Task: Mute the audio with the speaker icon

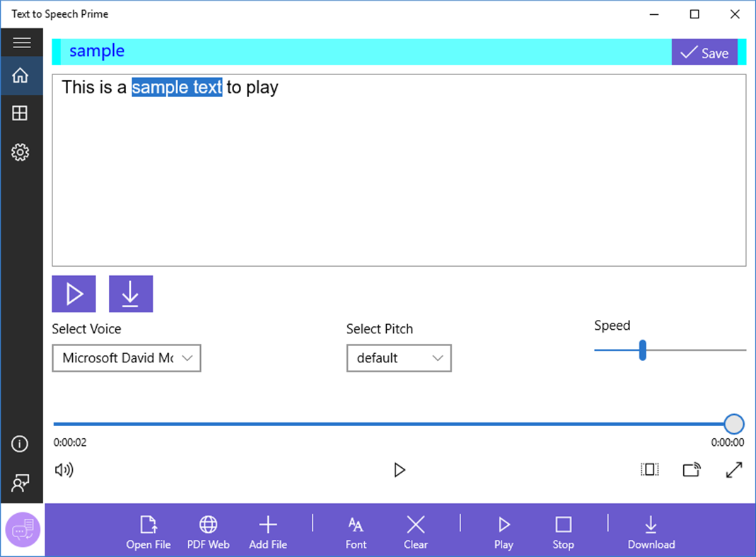Action: (x=64, y=469)
